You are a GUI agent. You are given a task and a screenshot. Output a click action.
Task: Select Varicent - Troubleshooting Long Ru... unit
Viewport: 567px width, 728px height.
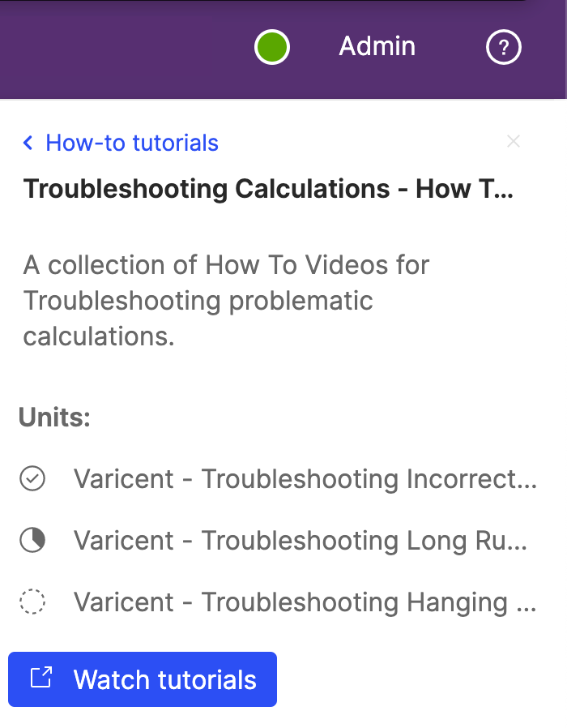[300, 541]
